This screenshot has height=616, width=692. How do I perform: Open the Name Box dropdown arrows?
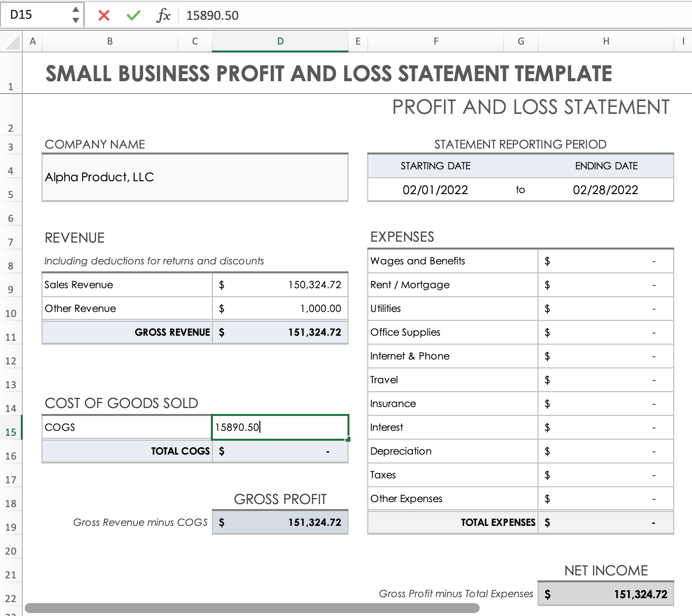(76, 15)
